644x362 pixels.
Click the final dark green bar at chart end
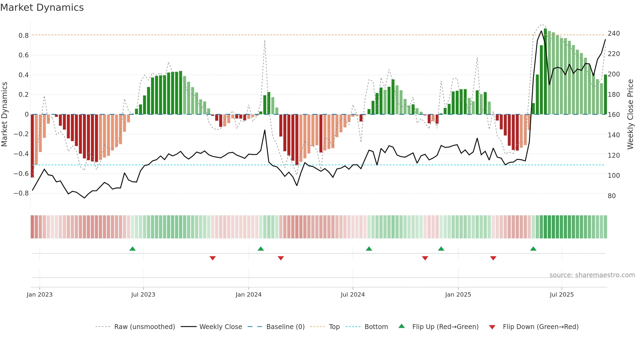tap(606, 94)
